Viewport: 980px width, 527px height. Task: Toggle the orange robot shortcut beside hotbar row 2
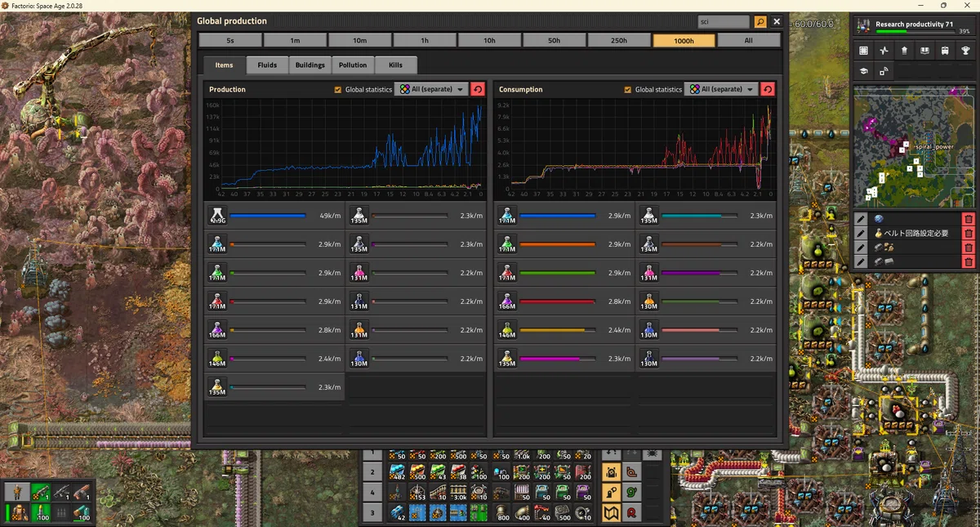pyautogui.click(x=611, y=472)
